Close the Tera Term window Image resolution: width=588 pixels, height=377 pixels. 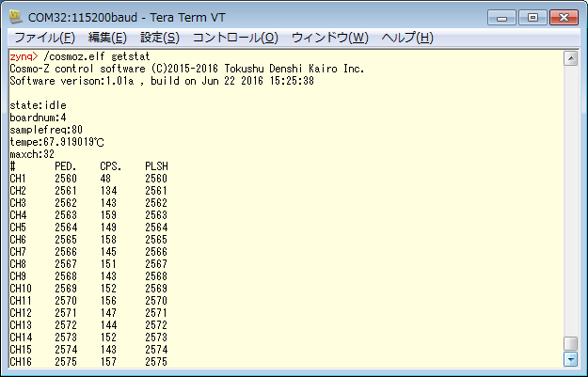point(564,16)
